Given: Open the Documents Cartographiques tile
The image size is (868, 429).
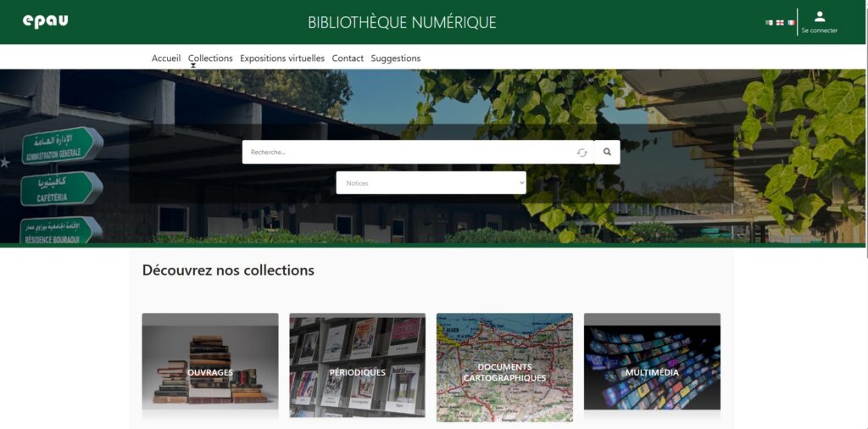Looking at the screenshot, I should [x=505, y=368].
